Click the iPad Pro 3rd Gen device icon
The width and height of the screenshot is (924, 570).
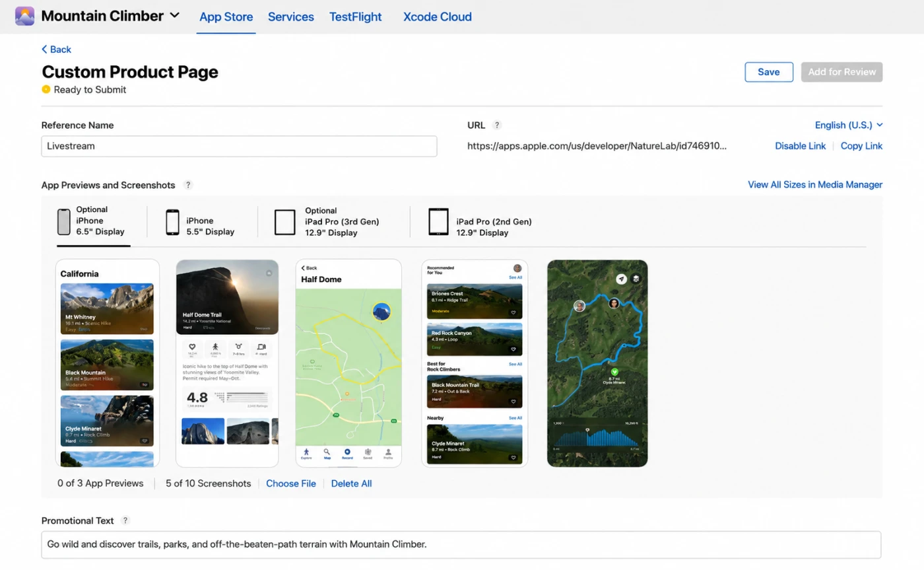point(285,222)
